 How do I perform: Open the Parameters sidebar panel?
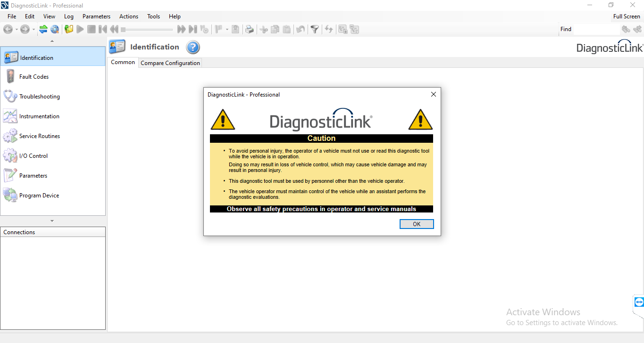[53, 175]
